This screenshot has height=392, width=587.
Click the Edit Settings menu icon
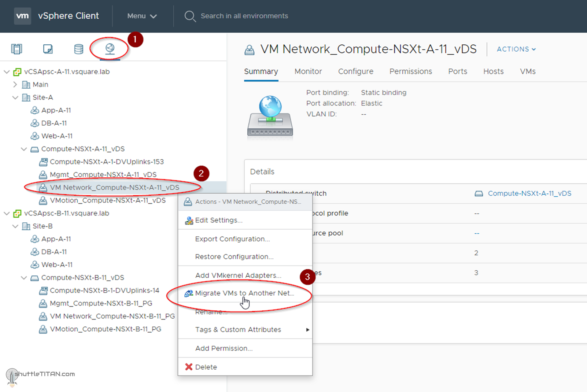[x=189, y=220]
